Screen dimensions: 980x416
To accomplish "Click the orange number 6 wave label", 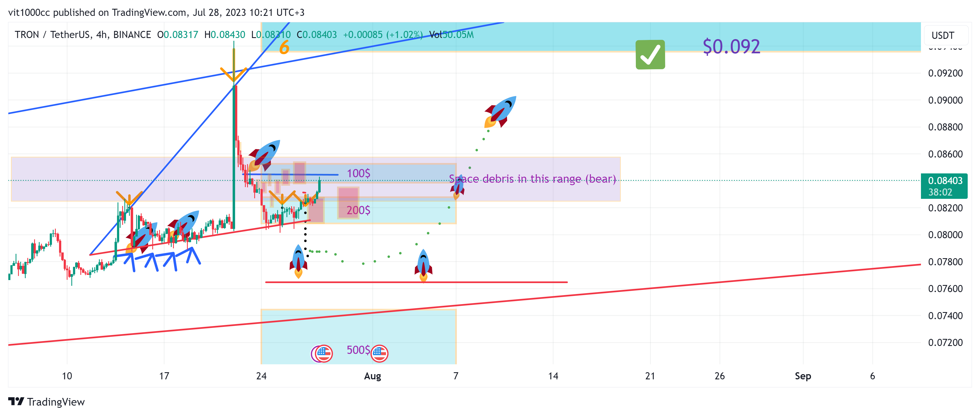I will [284, 48].
